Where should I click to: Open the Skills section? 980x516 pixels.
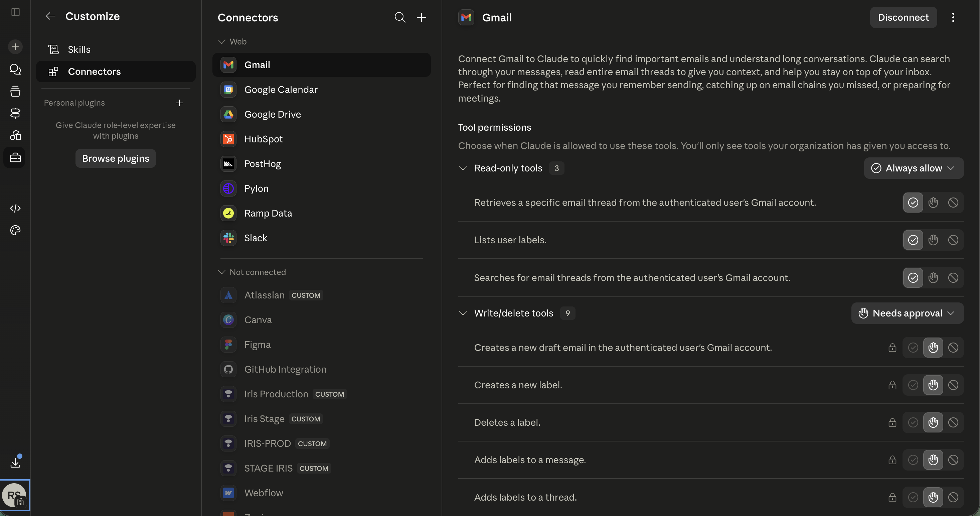tap(116, 49)
